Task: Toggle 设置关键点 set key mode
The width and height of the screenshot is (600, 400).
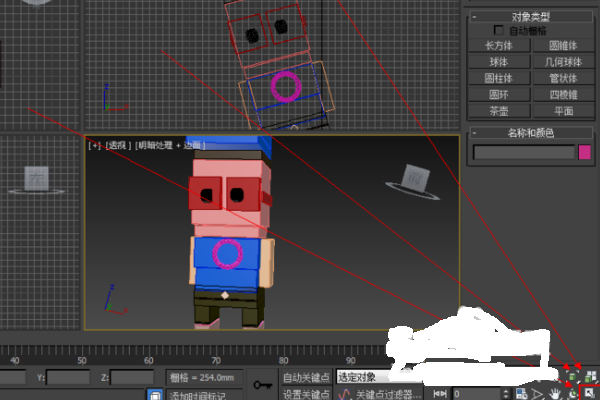Action: [x=306, y=394]
